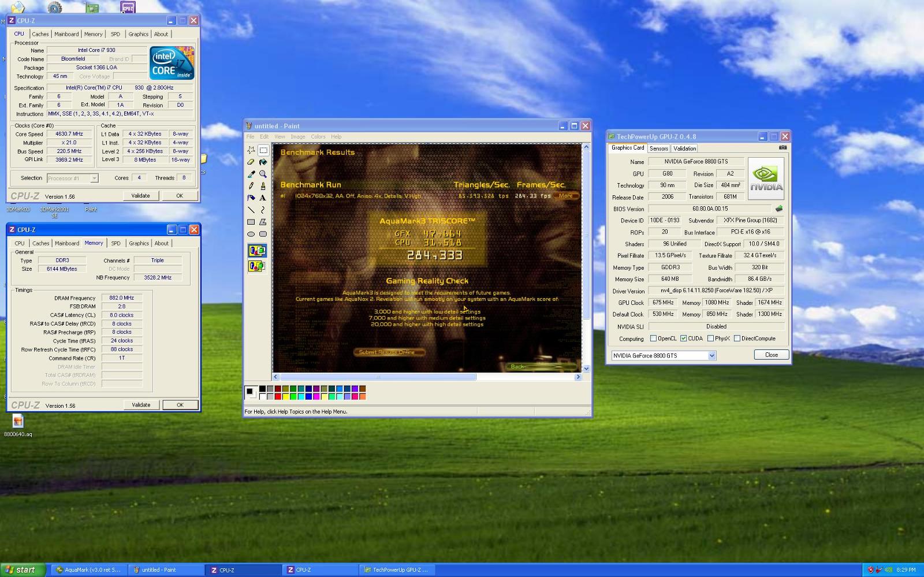Switch to the Sensors tab in GPU-Z
Viewport: 924px width, 577px height.
(659, 148)
